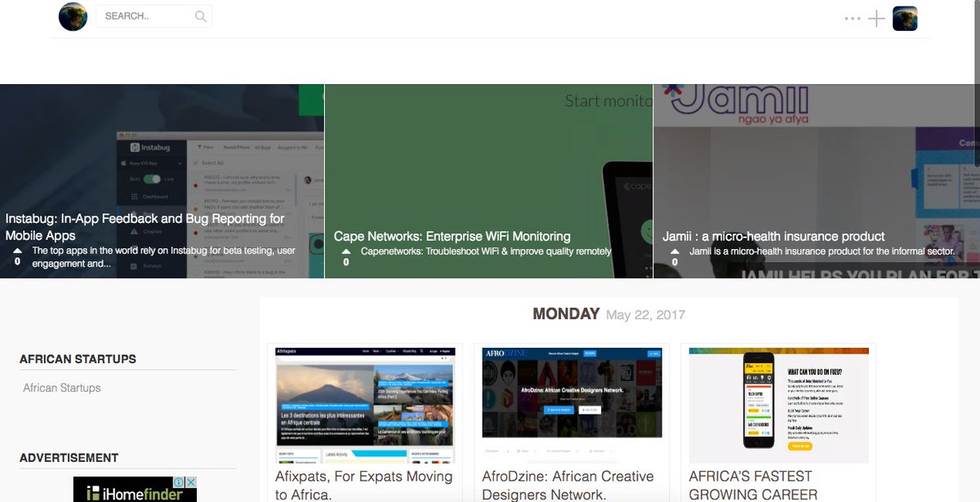Click the ADVERTISEMENT section heading
Screen dimensions: 980x502
click(x=69, y=458)
